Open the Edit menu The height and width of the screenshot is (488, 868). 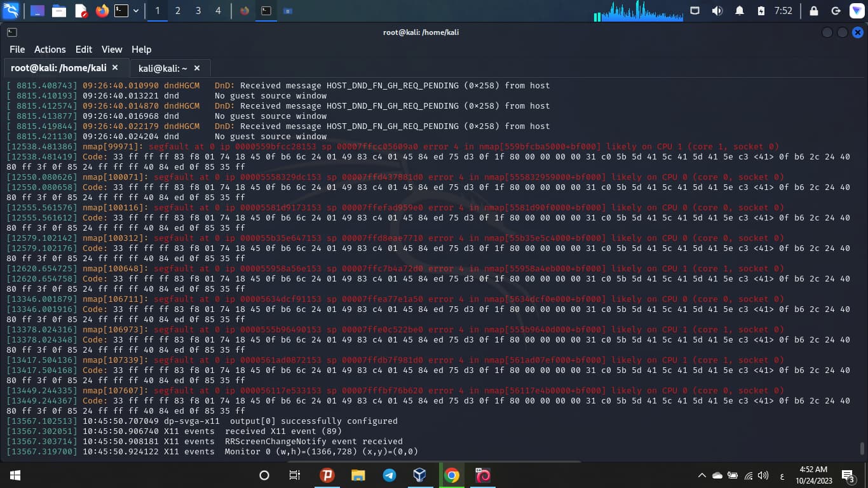click(x=84, y=50)
